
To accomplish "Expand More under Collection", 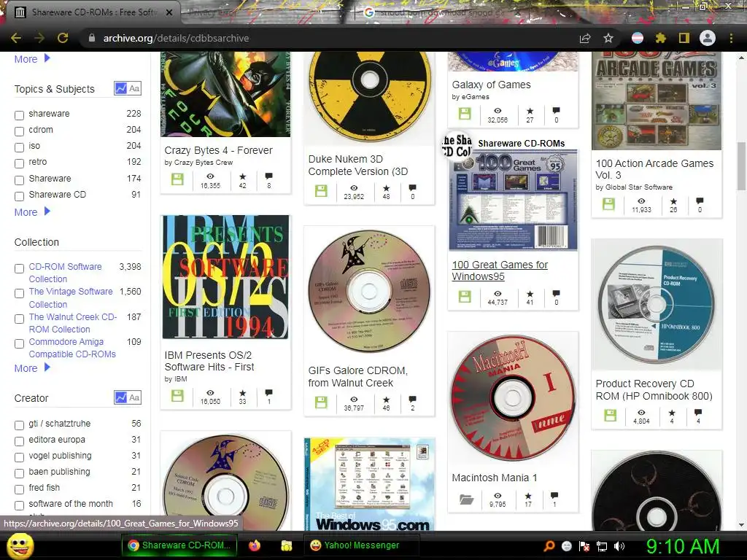I will pos(32,368).
